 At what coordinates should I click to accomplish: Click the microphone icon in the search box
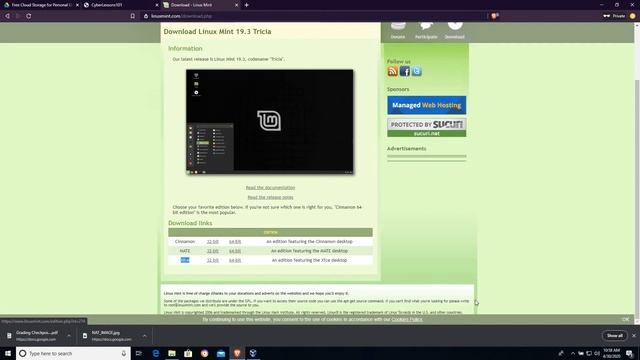[x=124, y=353]
